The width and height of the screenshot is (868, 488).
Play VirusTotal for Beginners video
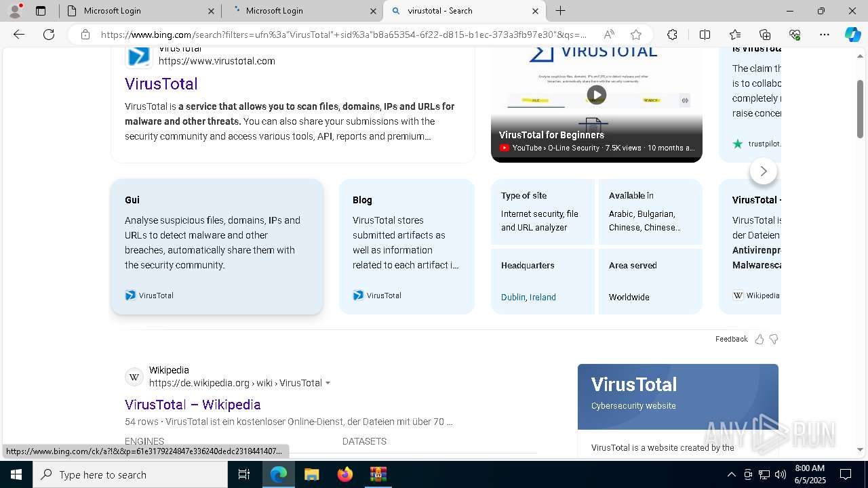pyautogui.click(x=597, y=95)
